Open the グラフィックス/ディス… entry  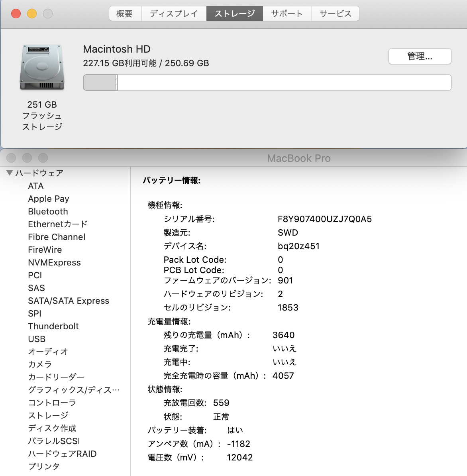click(74, 390)
